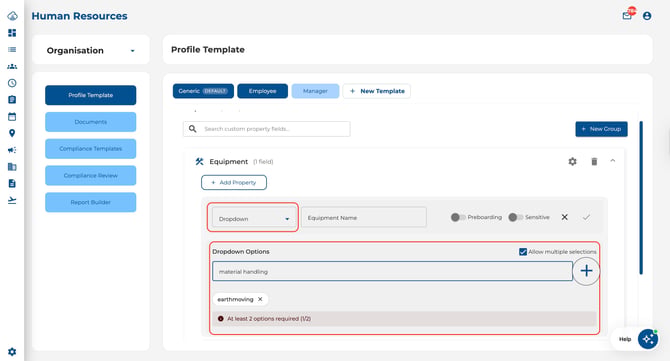Open the location pin icon in sidebar

click(12, 133)
